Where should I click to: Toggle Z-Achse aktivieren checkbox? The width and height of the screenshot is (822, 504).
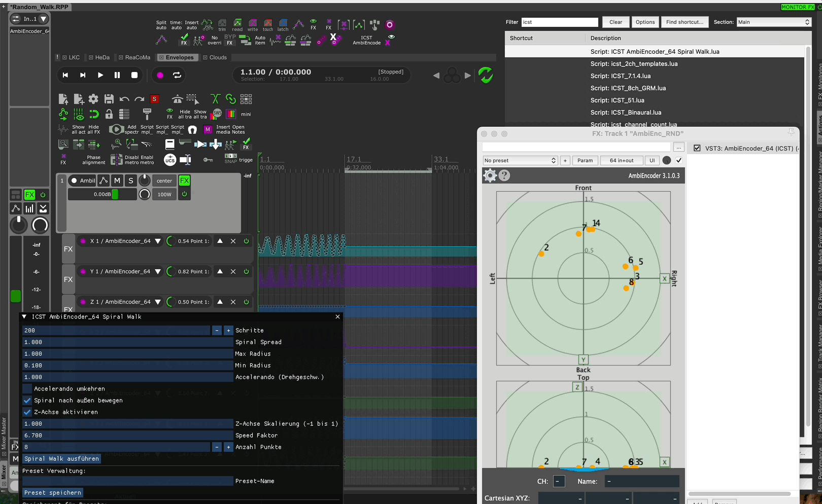tap(27, 412)
